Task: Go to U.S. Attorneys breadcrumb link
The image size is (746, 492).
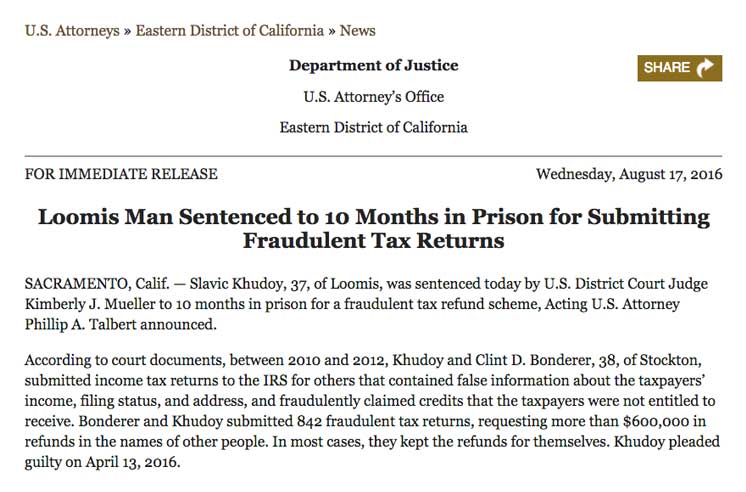Action: [72, 31]
